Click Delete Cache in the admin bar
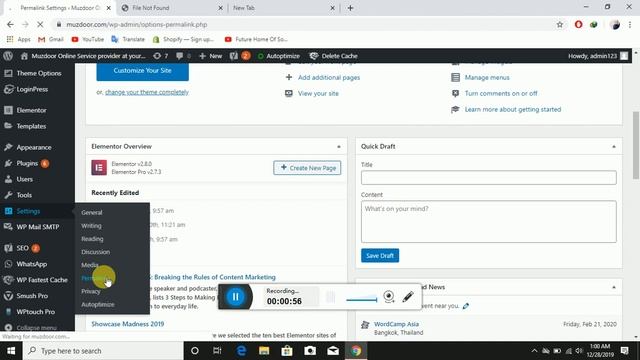Viewport: 640px width, 360px height. click(333, 56)
